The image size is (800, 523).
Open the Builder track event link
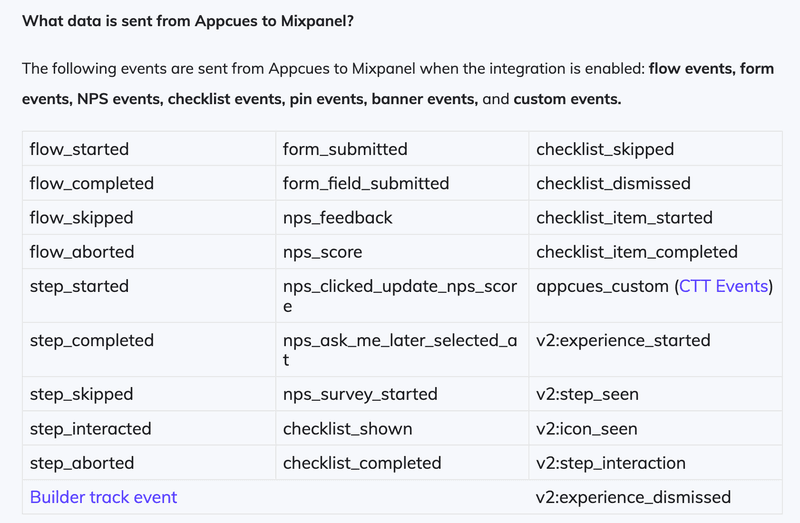(x=103, y=497)
